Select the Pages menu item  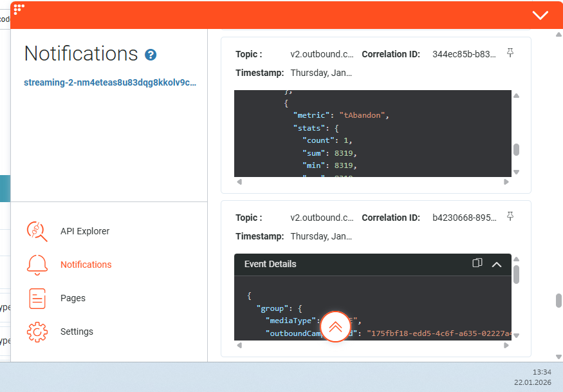[x=73, y=298]
